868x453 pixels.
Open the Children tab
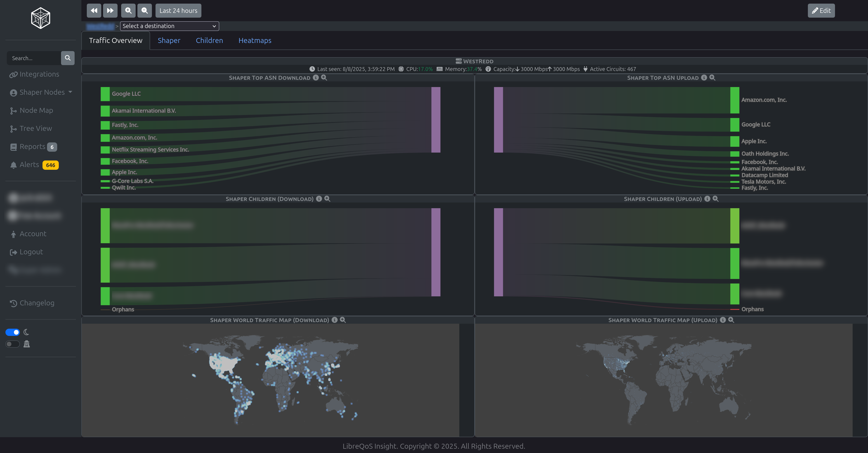(x=209, y=40)
